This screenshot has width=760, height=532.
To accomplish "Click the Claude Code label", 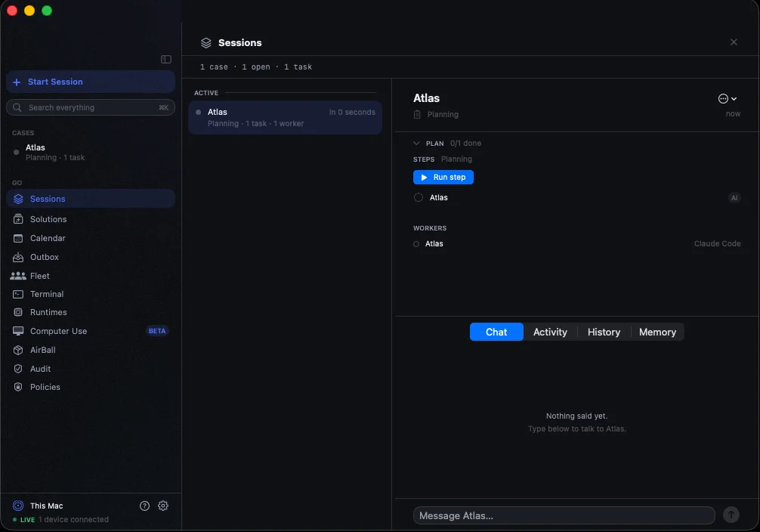I will click(717, 243).
